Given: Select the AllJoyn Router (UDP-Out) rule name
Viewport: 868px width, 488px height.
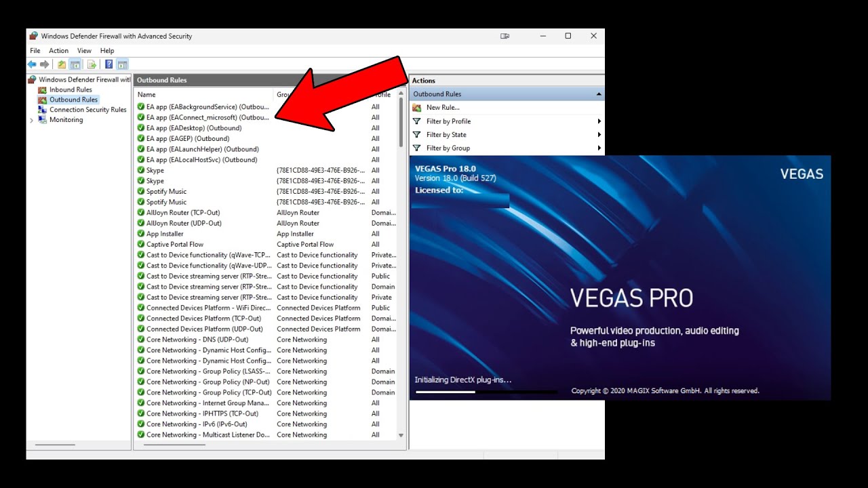Looking at the screenshot, I should click(x=184, y=223).
